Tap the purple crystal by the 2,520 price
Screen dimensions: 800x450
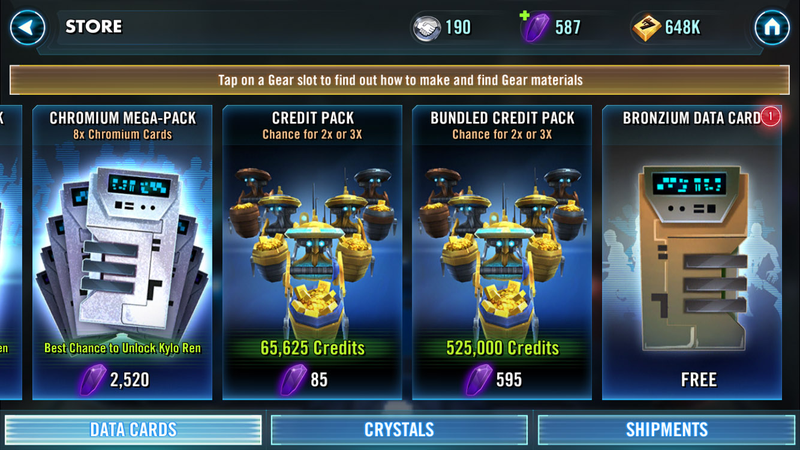coord(93,380)
